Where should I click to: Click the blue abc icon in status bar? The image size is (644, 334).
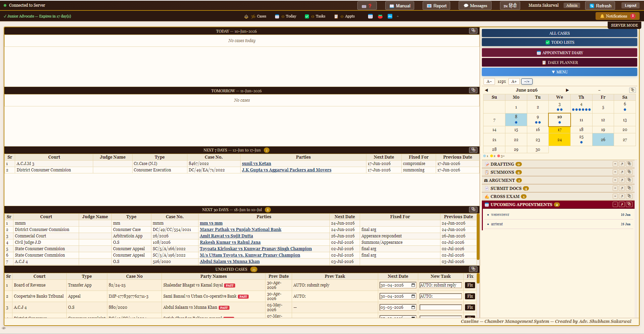(390, 16)
